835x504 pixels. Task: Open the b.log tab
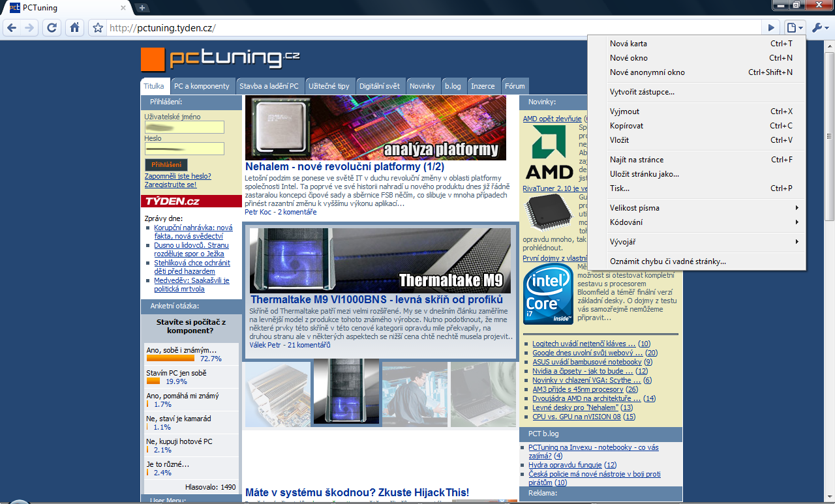453,86
